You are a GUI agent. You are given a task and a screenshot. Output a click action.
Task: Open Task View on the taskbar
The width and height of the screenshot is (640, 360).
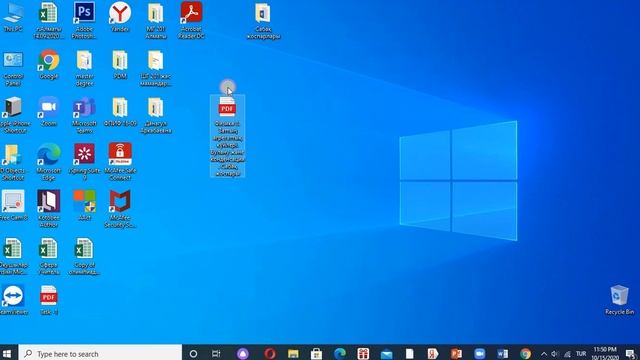(216, 353)
